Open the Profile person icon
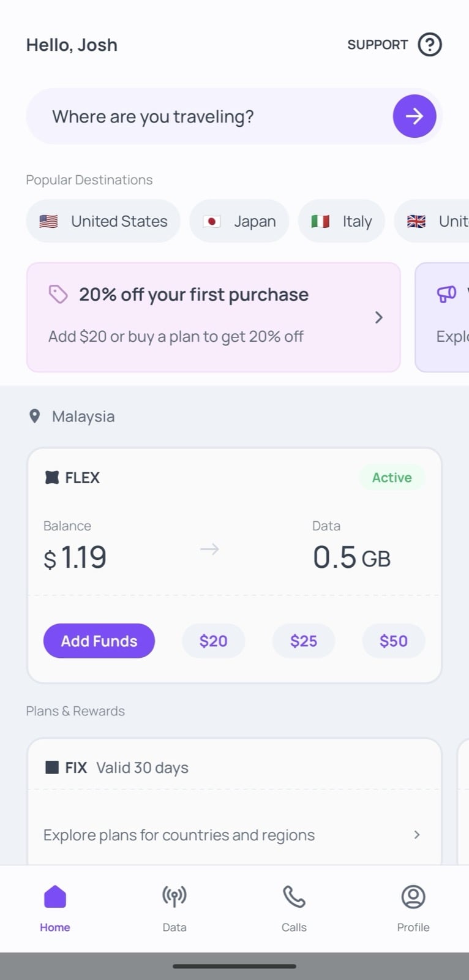This screenshot has height=980, width=469. click(413, 897)
